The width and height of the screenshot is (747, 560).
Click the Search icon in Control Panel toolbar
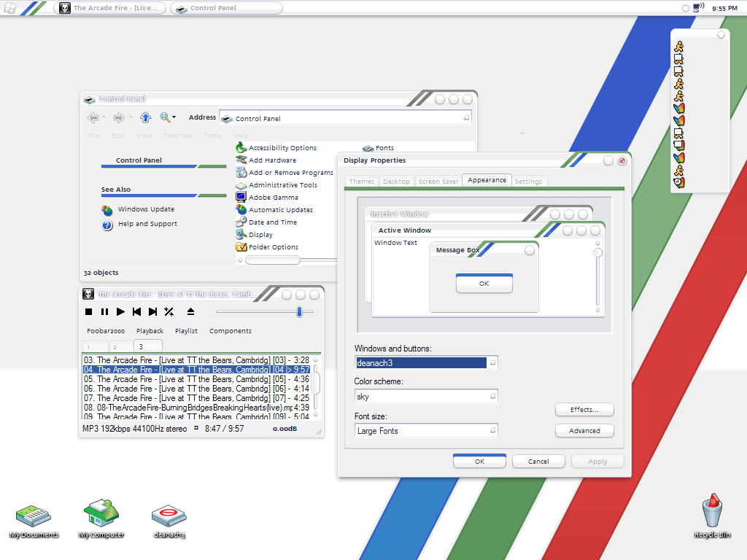(x=166, y=117)
